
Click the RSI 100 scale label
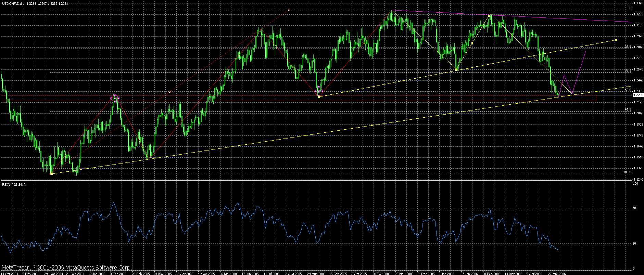click(636, 184)
